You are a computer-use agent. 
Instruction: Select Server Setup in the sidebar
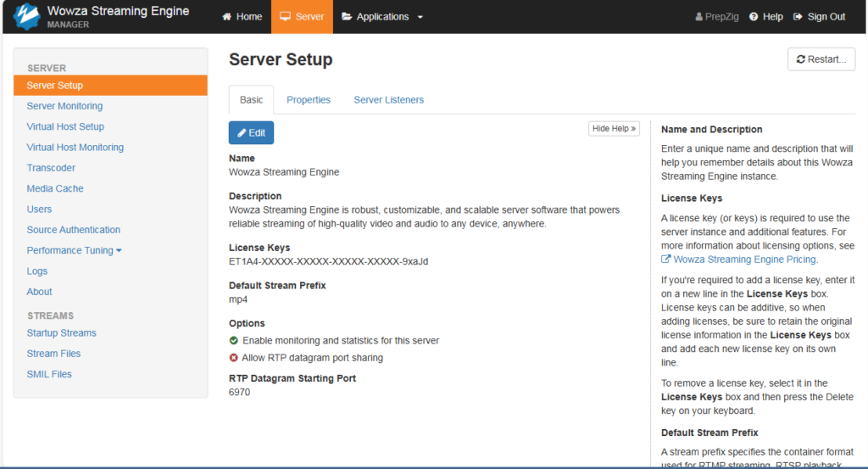111,86
